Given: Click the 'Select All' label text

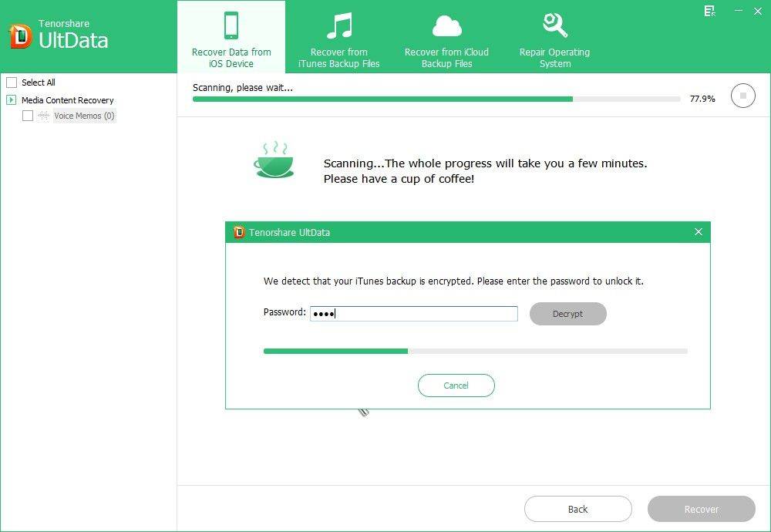Looking at the screenshot, I should coord(39,82).
